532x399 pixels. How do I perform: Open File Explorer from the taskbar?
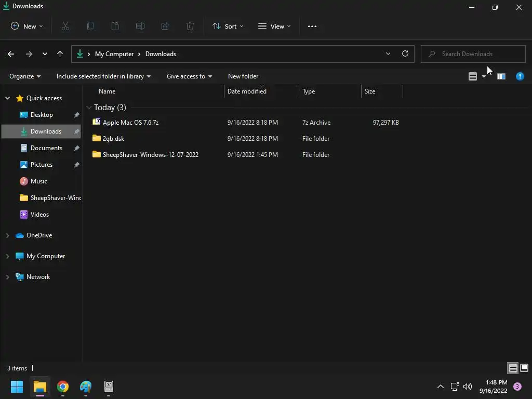click(x=40, y=387)
